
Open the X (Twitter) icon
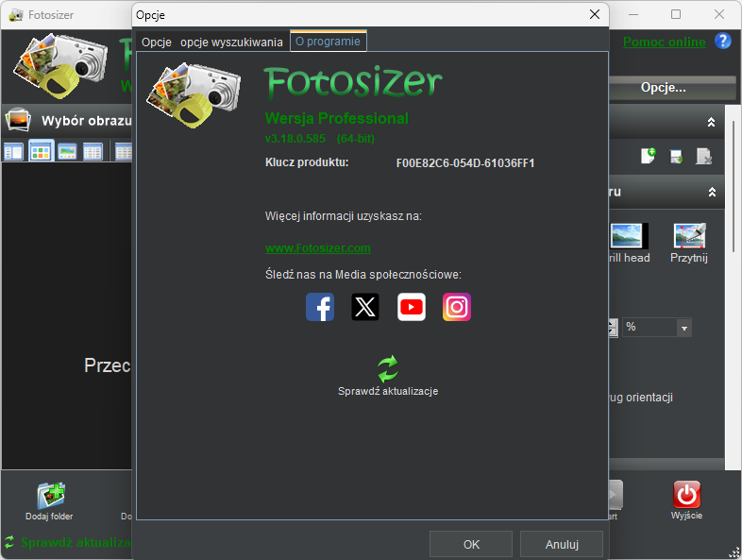pyautogui.click(x=365, y=307)
